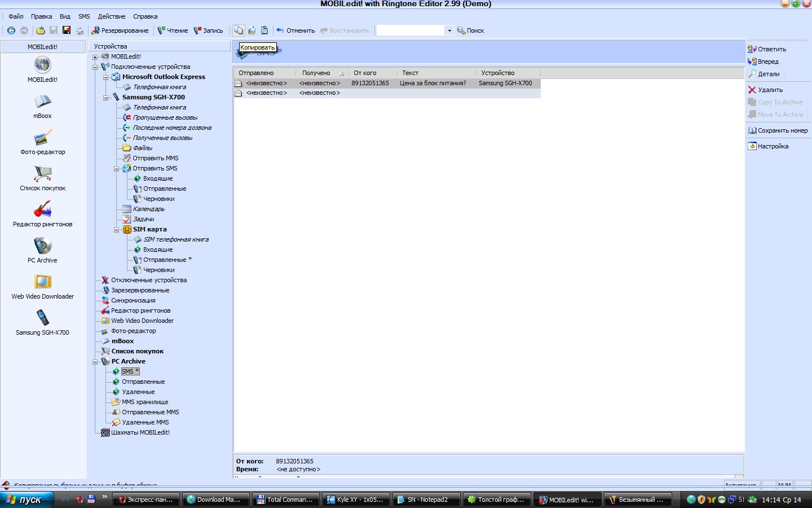The width and height of the screenshot is (812, 508).
Task: Open the Правка menu
Action: [41, 16]
